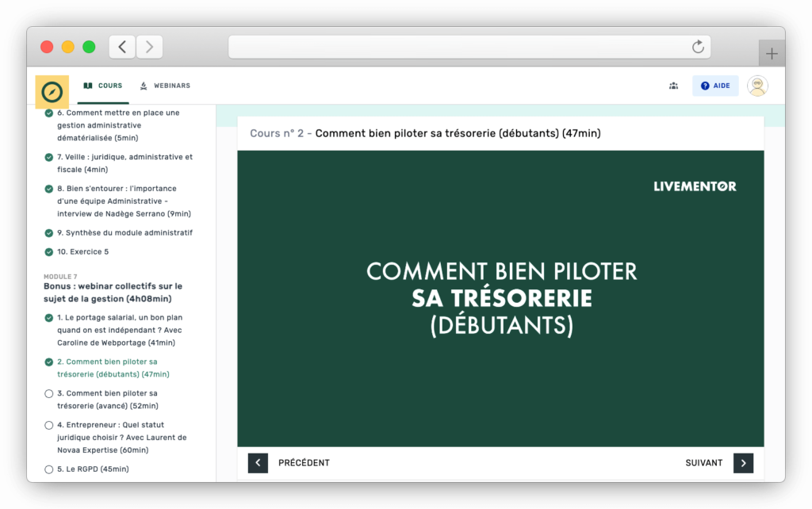
Task: Mark lesson 3 'Comment bien piloter sa trésorerie (avancé)' complete
Action: 49,393
